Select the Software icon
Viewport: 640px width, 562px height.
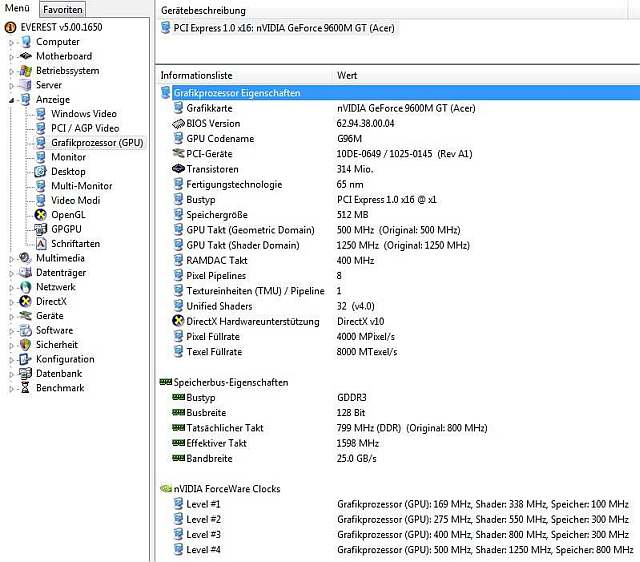25,330
